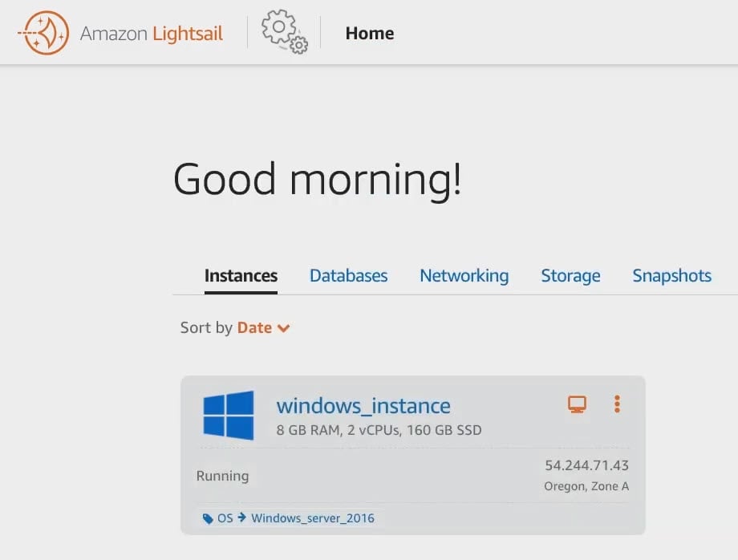Click the Windows logo on instance card

[229, 415]
